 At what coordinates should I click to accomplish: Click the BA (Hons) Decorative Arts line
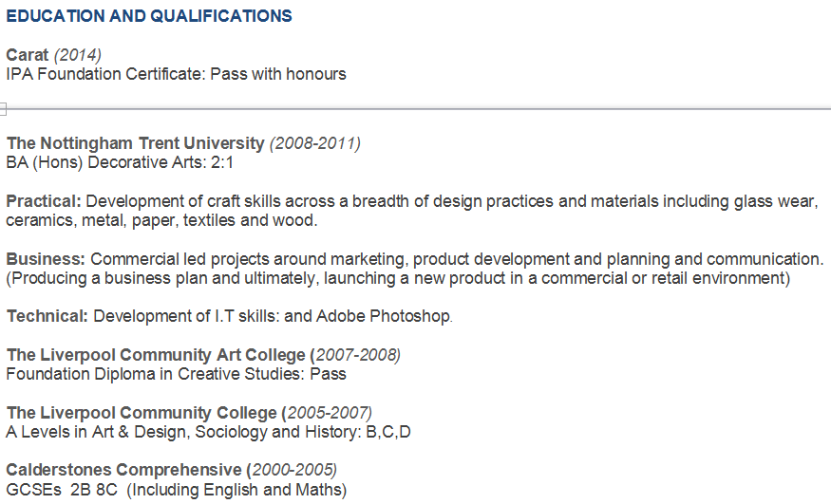(120, 162)
